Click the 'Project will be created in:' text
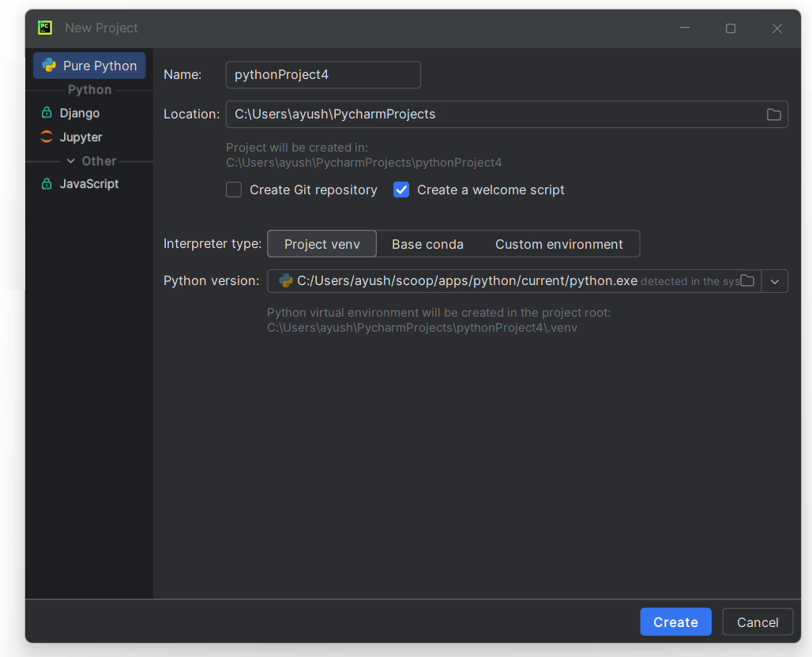Image resolution: width=812 pixels, height=657 pixels. [x=297, y=148]
